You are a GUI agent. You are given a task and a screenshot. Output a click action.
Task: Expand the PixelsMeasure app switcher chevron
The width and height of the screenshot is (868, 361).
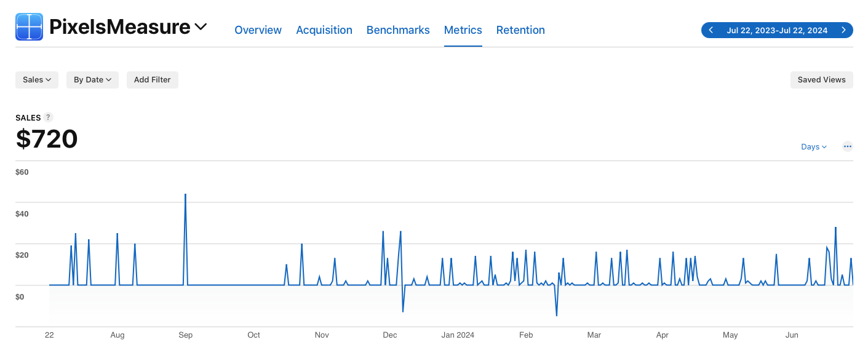(x=201, y=27)
